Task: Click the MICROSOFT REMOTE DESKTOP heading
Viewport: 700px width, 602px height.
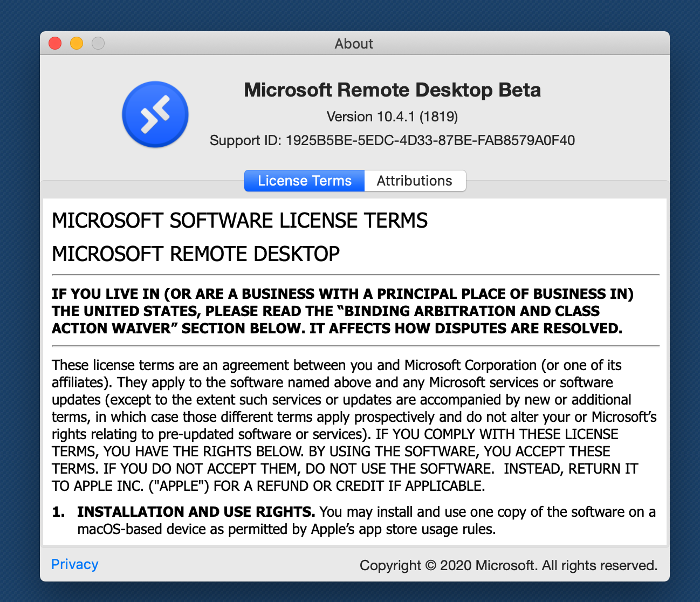Action: point(196,254)
